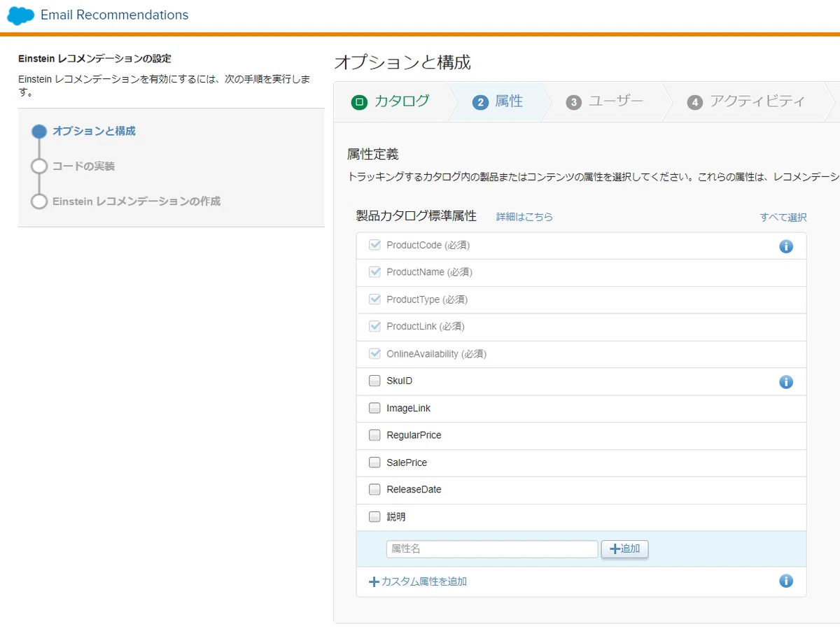Open info icon for ProductCode row
Viewport: 840px width, 629px height.
(x=786, y=246)
